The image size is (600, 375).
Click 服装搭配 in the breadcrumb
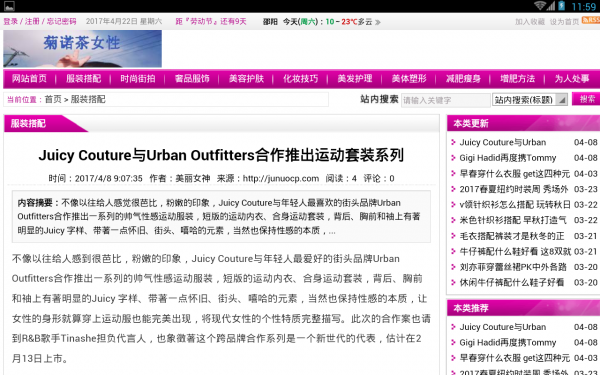coord(88,99)
